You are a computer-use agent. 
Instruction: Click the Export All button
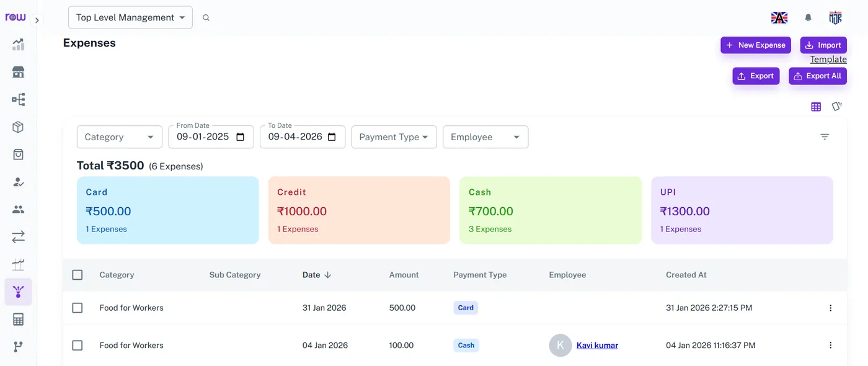(x=818, y=76)
